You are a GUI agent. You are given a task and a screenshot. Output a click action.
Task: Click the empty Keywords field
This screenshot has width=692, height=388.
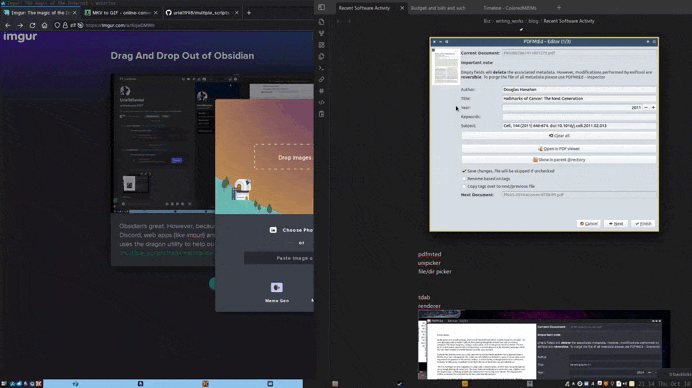click(x=579, y=117)
